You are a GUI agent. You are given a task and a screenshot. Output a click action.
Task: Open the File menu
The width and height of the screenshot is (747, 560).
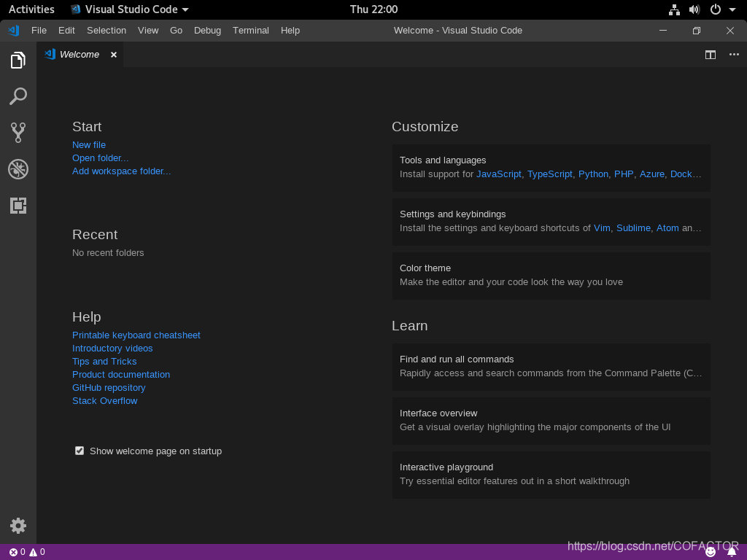click(x=39, y=31)
